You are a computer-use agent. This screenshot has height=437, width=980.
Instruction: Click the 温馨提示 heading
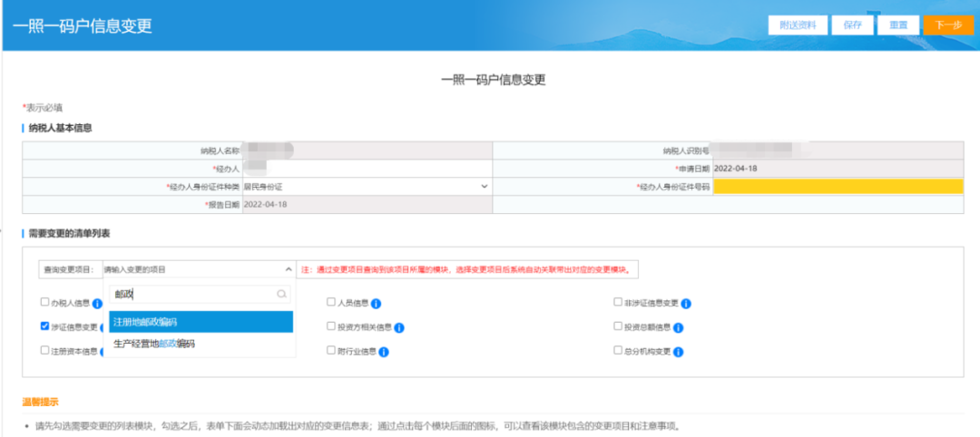pyautogui.click(x=40, y=402)
